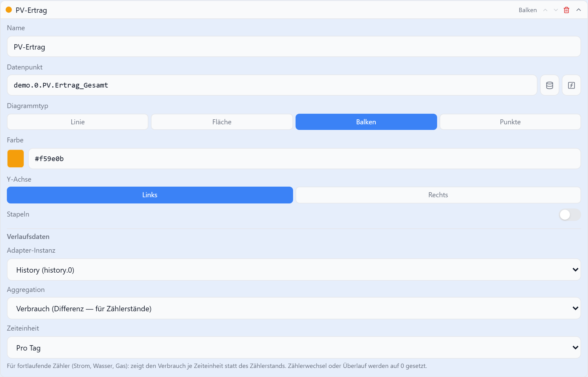
Task: Open the formula editor icon
Action: (x=571, y=85)
